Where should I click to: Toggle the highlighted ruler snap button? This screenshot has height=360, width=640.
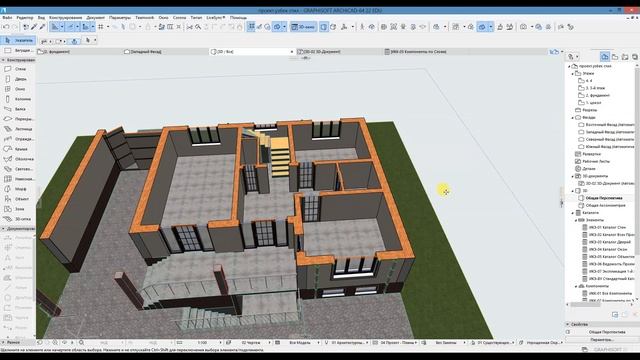coord(55,27)
